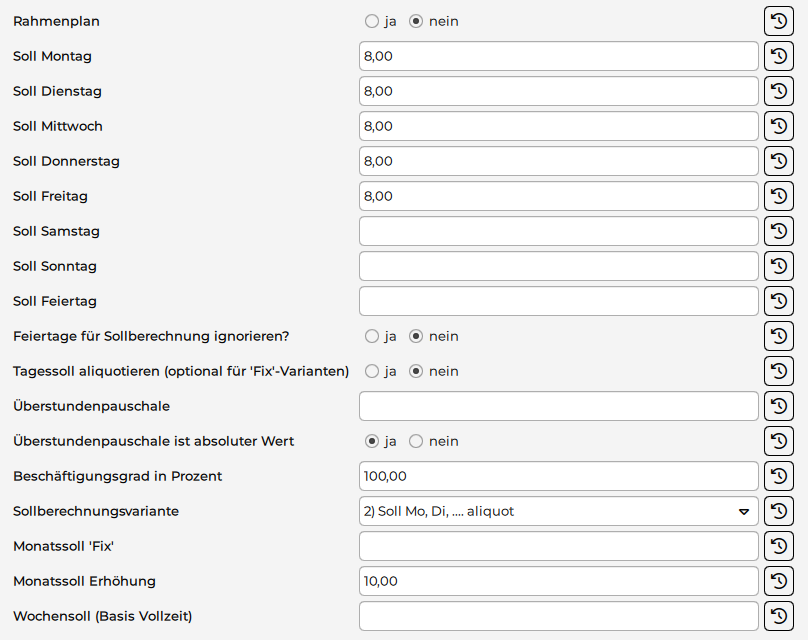808x640 pixels.
Task: Click the Monatssoll 'Fix' input field
Action: (558, 546)
